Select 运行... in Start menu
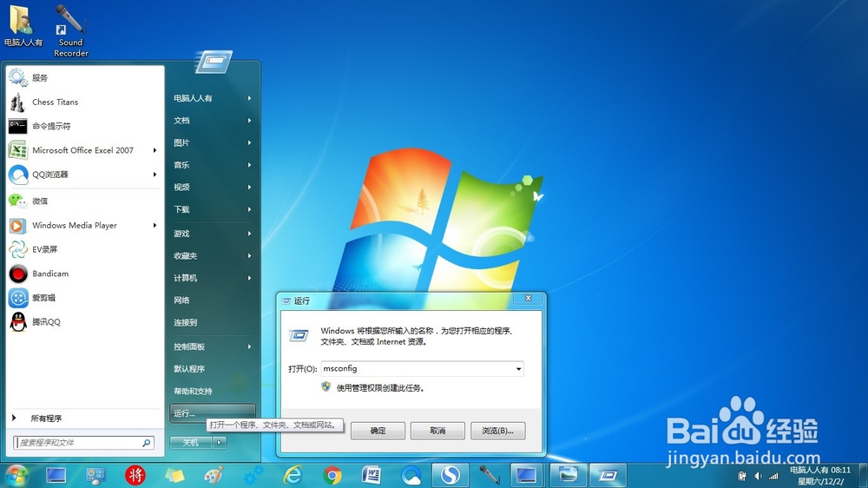The width and height of the screenshot is (868, 488). tap(213, 413)
